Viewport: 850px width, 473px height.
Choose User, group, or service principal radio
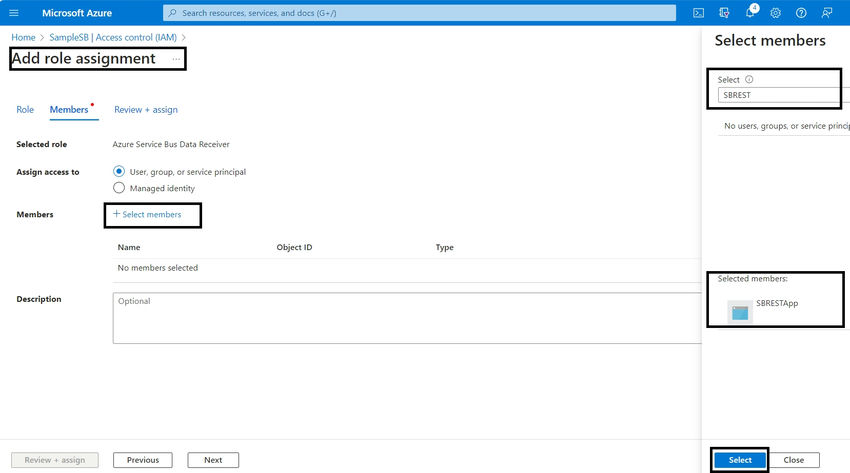[x=119, y=171]
